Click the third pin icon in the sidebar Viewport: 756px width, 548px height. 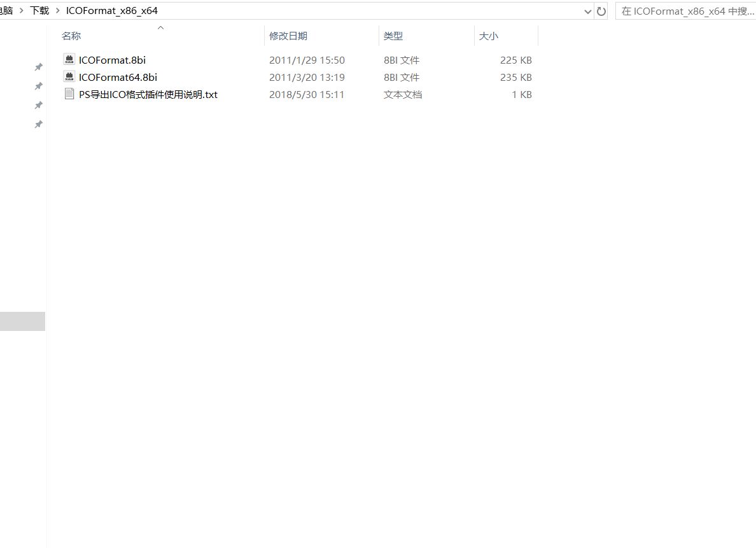click(38, 104)
